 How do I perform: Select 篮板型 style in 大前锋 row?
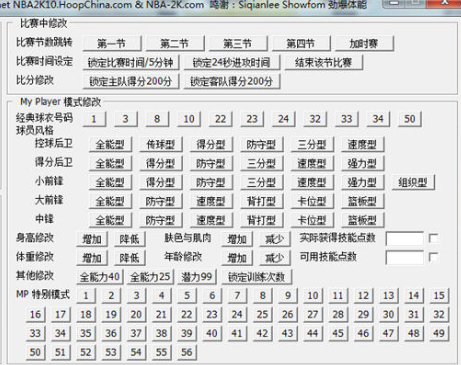[x=362, y=201]
